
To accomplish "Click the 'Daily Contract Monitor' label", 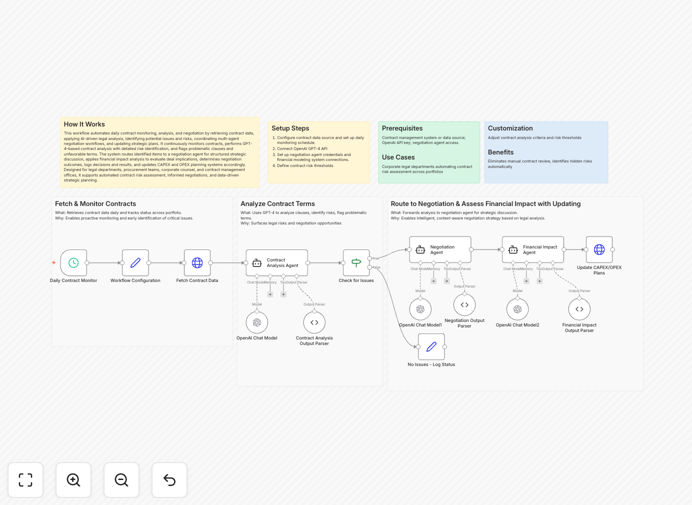I will [x=73, y=280].
